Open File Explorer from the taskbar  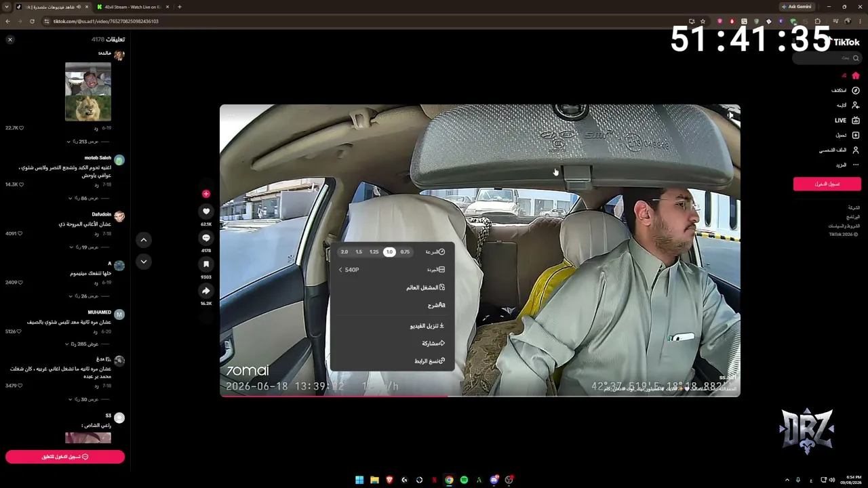point(374,480)
